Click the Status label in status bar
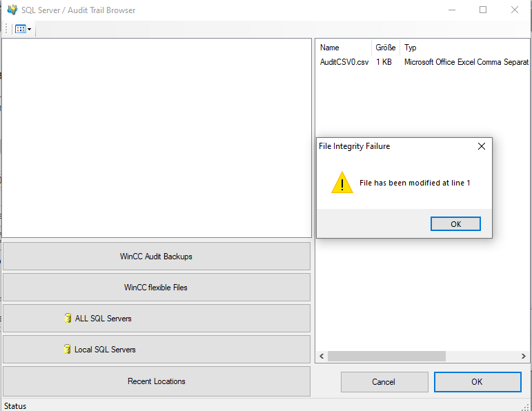Viewport: 532px width, 411px height. pos(15,405)
